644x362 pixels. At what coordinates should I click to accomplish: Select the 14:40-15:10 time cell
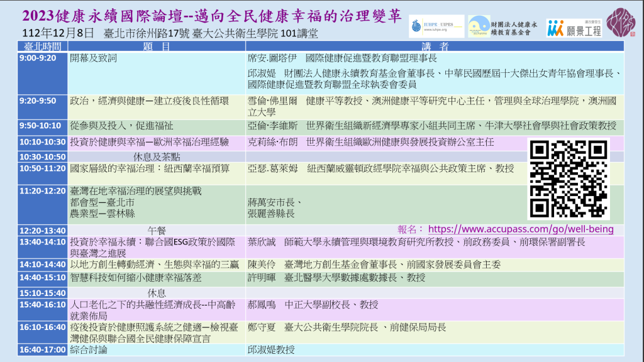click(x=42, y=279)
